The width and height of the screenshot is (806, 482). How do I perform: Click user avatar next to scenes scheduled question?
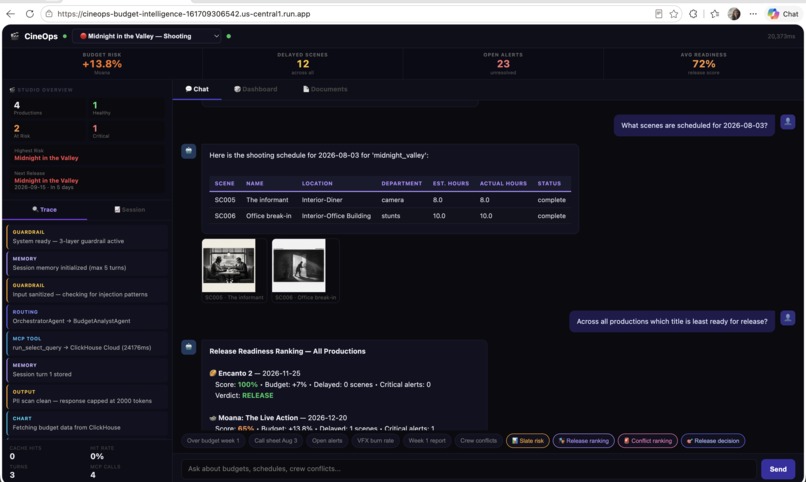787,122
